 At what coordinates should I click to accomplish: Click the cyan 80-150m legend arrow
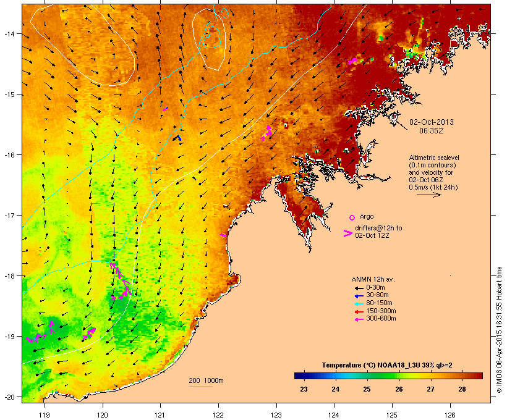pos(359,304)
